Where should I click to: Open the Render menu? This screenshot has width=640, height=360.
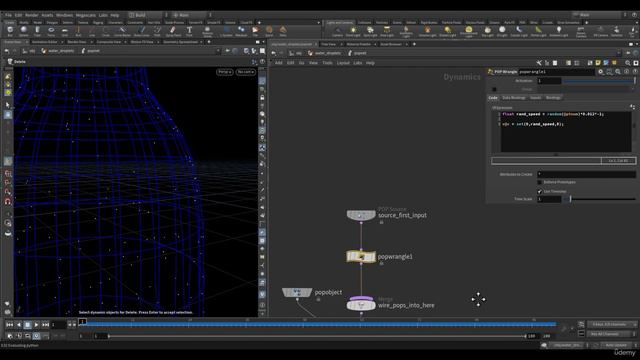31,15
